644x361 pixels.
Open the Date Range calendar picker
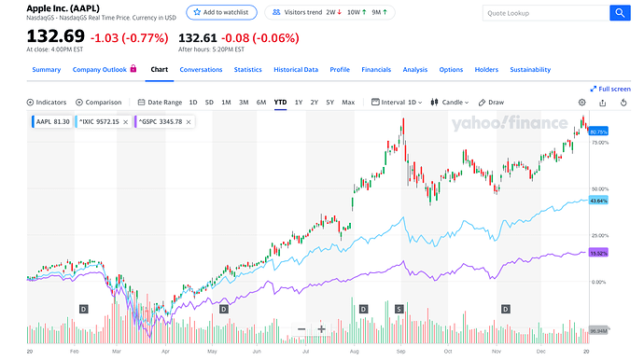tap(160, 103)
